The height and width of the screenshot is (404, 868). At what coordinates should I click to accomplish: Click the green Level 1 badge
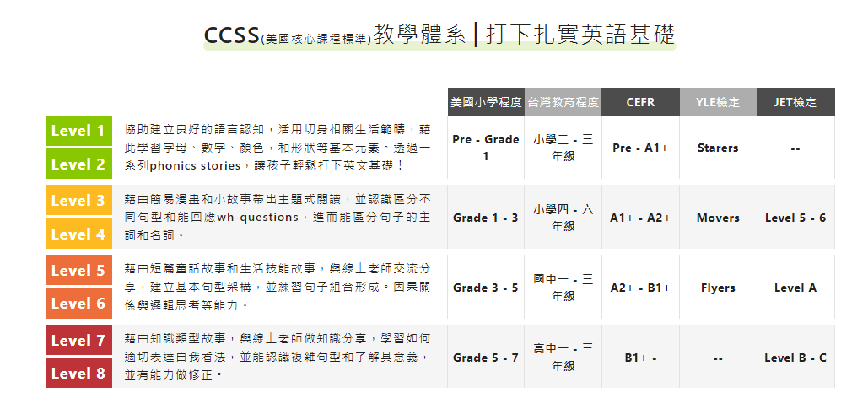click(x=78, y=131)
